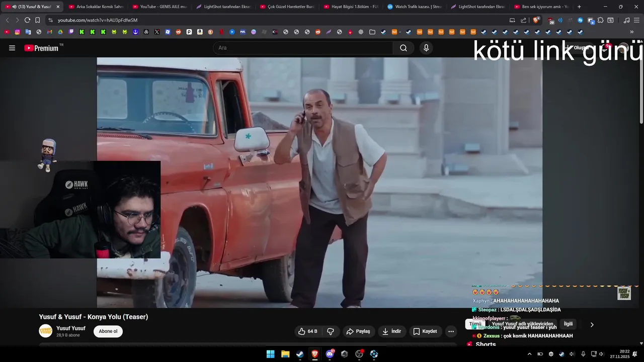Like the video showing 64 B
Screen dimensions: 644x362
308,331
